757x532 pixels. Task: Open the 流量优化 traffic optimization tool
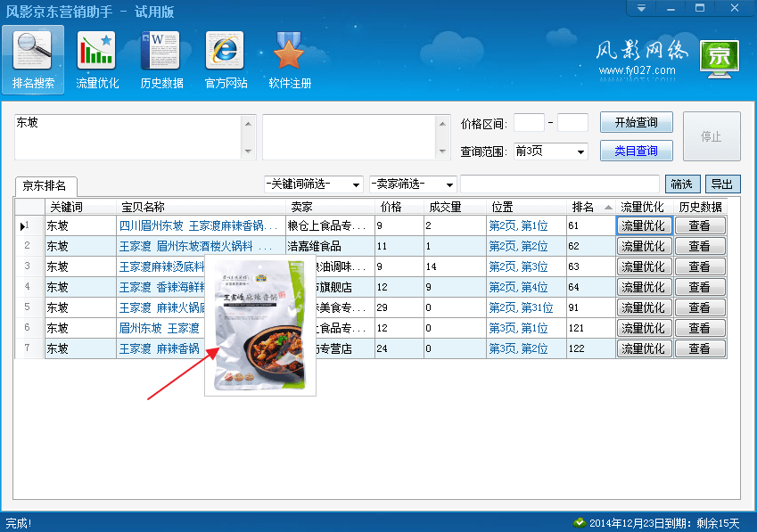97,60
